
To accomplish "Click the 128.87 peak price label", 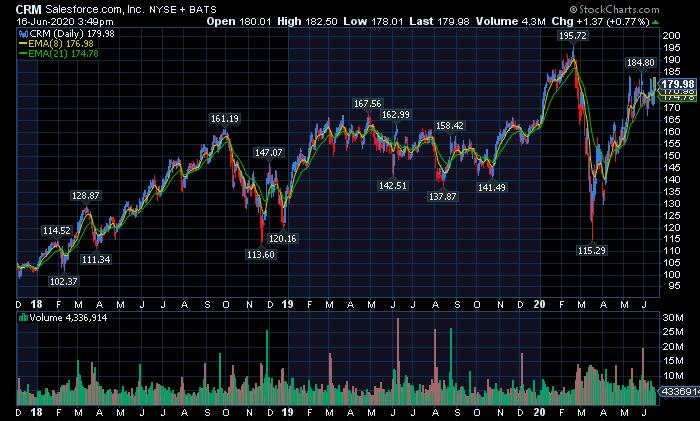I will [86, 196].
